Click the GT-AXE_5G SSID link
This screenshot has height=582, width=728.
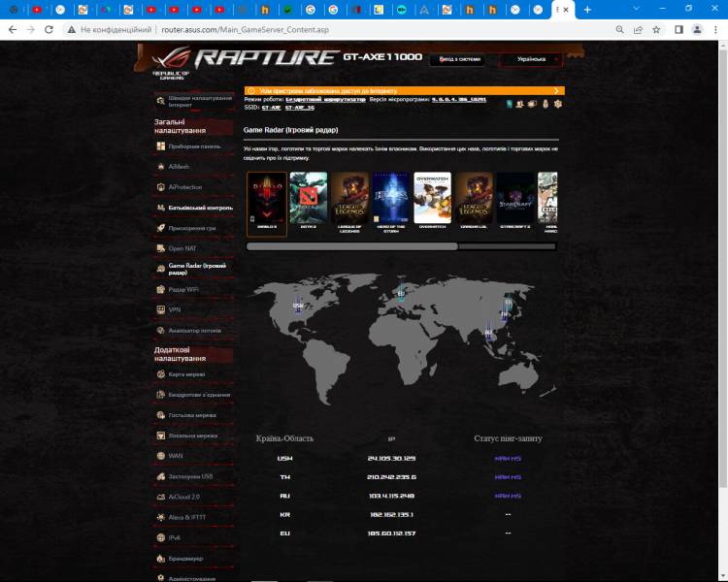[x=300, y=108]
